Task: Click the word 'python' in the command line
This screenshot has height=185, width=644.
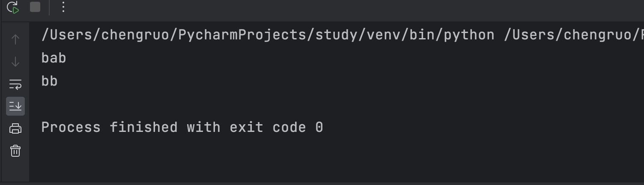Action: pos(469,35)
